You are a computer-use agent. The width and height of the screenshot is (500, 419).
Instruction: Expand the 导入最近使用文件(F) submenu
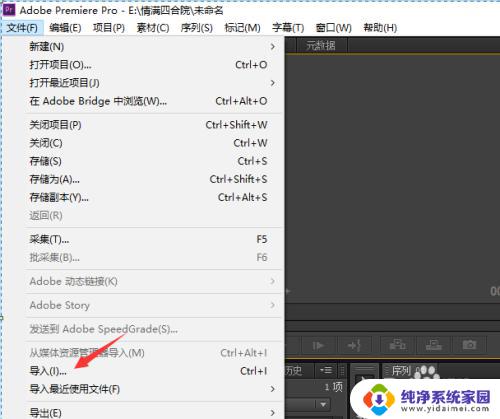(x=273, y=389)
